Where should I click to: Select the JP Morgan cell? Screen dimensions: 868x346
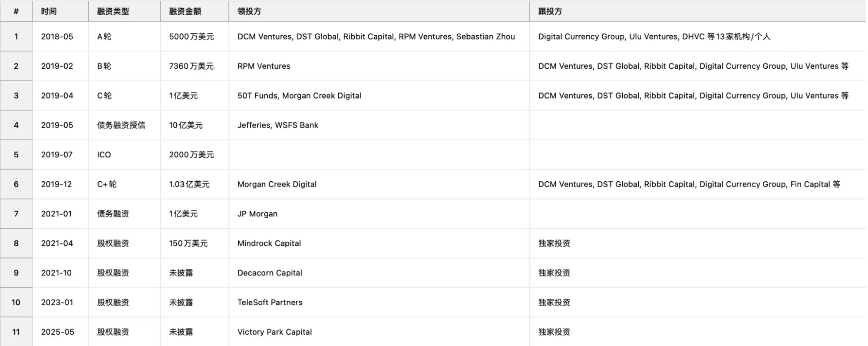tap(379, 214)
